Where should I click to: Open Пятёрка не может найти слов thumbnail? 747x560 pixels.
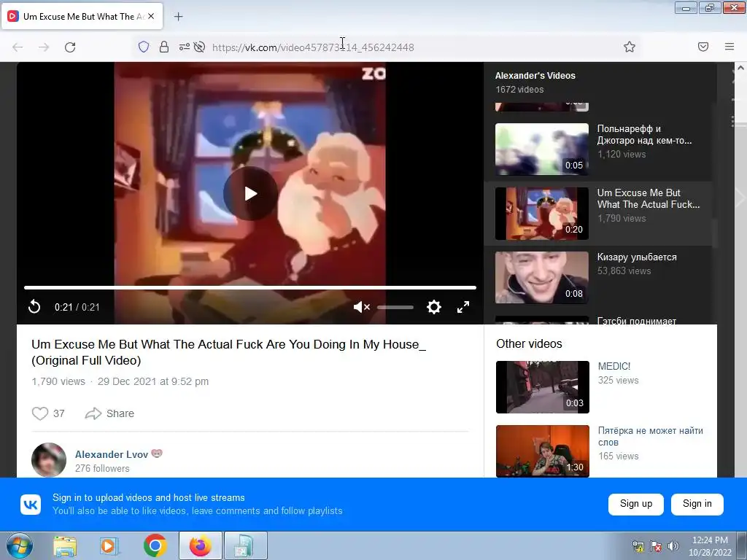coord(543,451)
